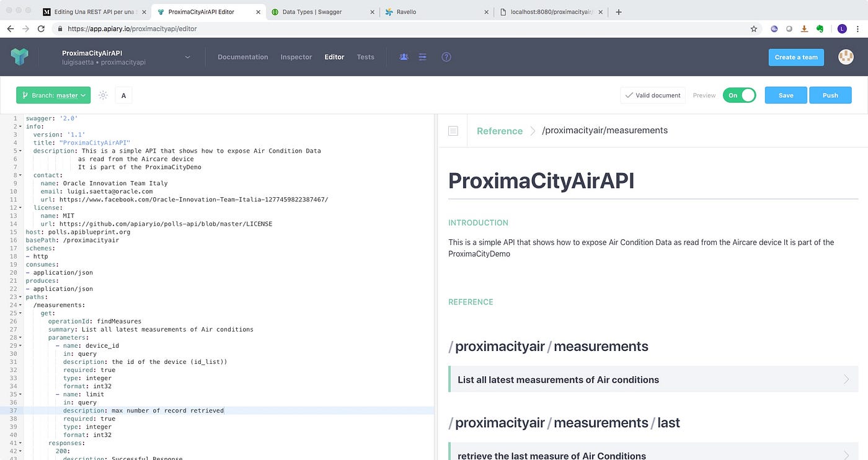Click the font size 'A' button

pyautogui.click(x=123, y=95)
